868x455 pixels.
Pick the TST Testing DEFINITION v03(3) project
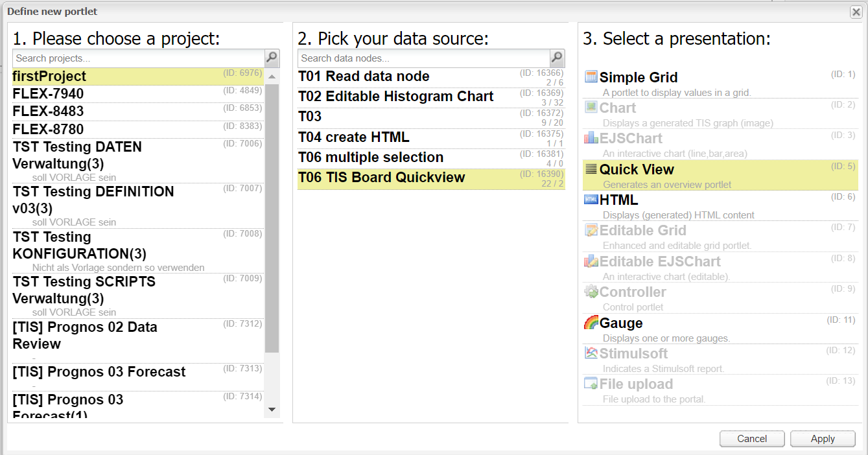click(138, 205)
